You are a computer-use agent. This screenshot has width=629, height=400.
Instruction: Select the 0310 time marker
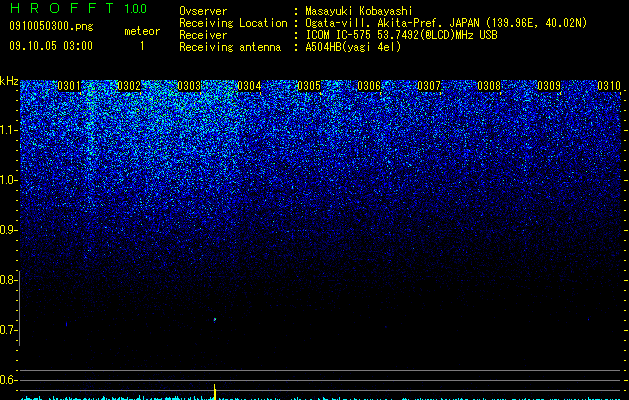click(609, 86)
